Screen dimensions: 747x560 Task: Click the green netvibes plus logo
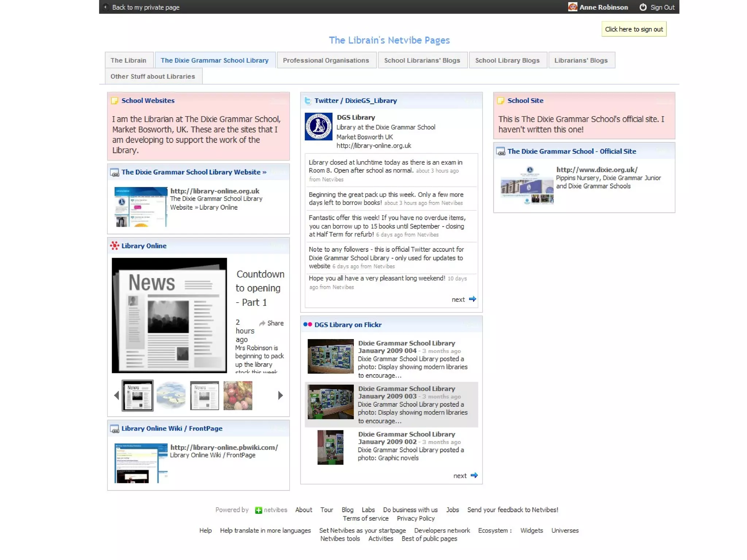[258, 510]
